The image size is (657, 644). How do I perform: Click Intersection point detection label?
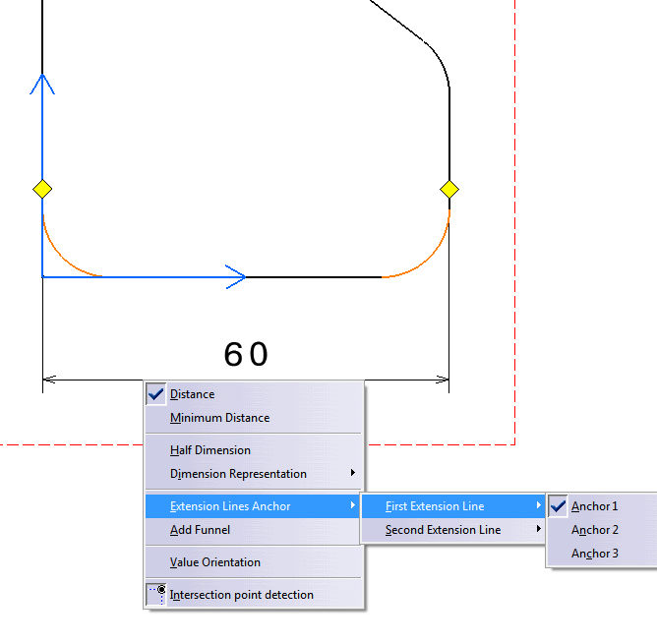(241, 595)
